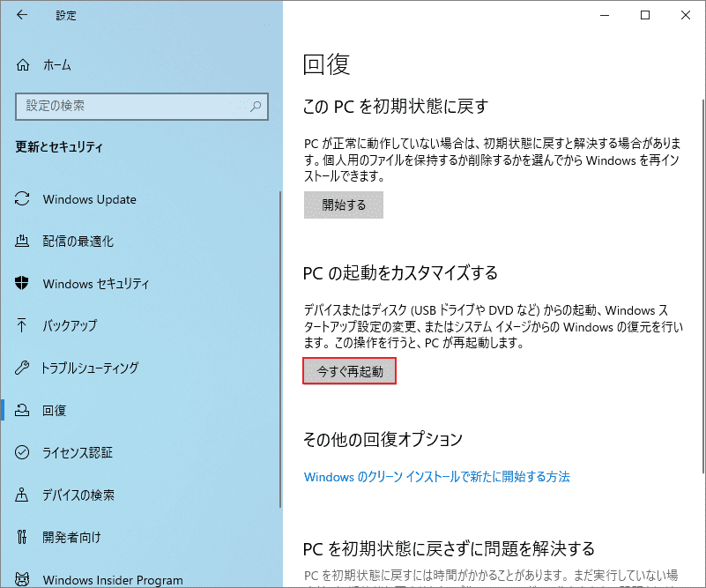Click the Windows Insider Program cat icon
706x588 pixels.
22,578
